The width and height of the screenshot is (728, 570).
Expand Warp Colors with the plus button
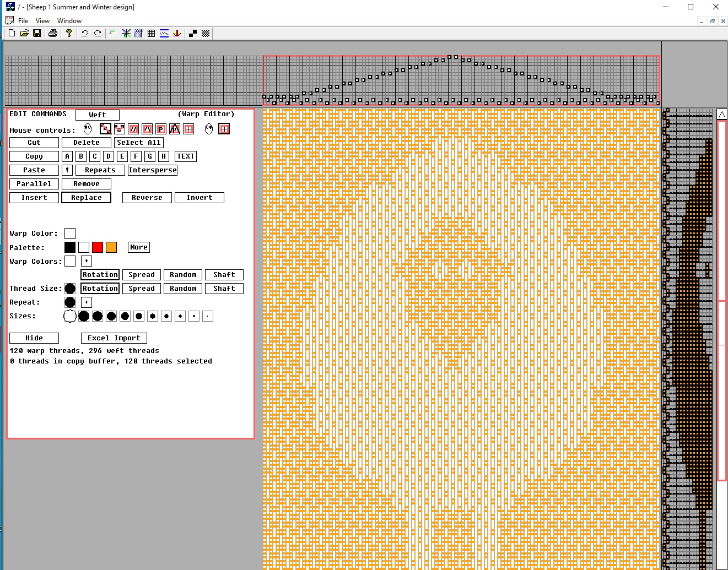[87, 261]
